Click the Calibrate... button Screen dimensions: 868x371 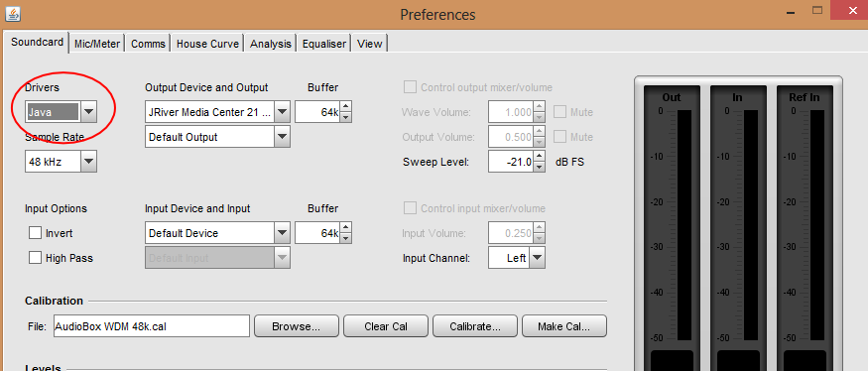[475, 326]
